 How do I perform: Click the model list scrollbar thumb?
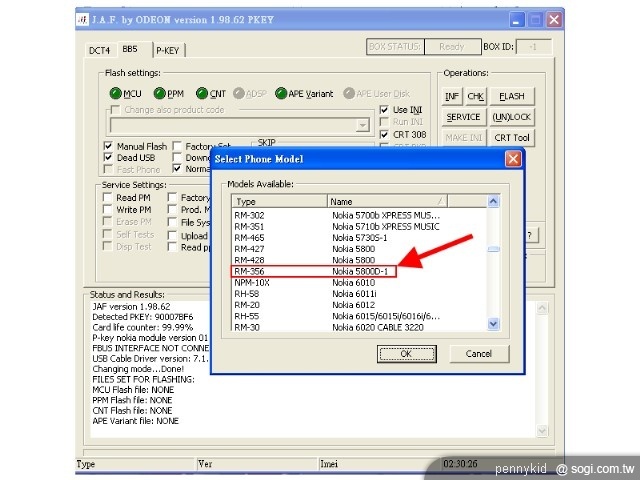[493, 249]
